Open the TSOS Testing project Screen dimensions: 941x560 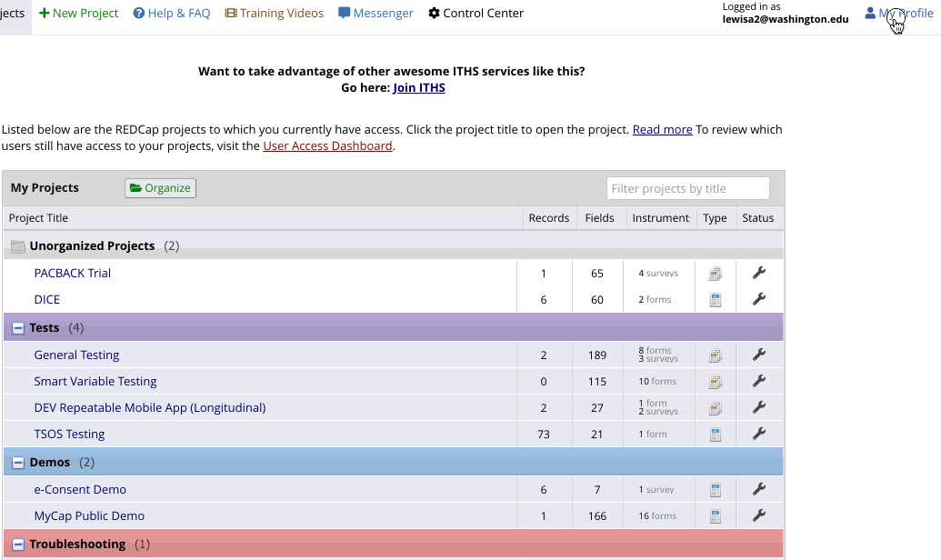[x=70, y=434]
